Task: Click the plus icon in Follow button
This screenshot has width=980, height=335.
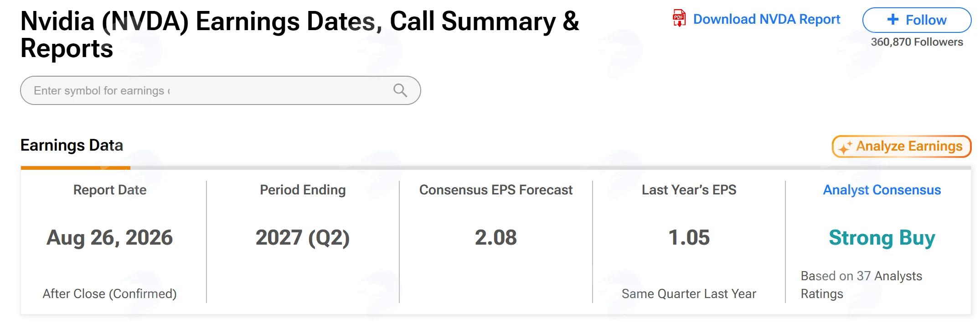Action: (893, 19)
